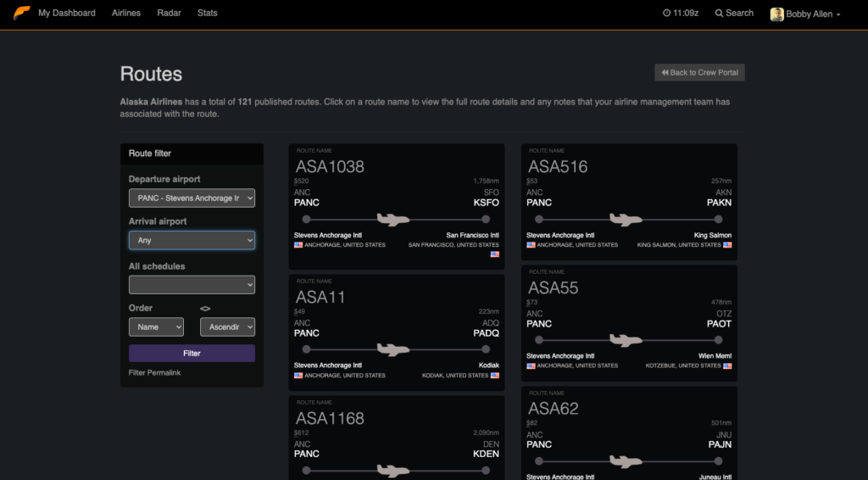
Task: Click airplane icon on ASA11 card
Action: (393, 349)
